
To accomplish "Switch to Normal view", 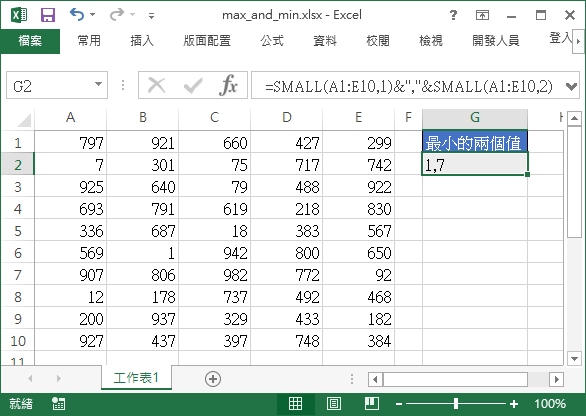I will [x=295, y=404].
